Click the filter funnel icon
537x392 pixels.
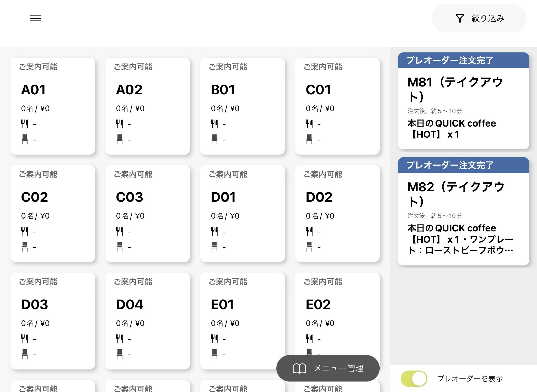[460, 18]
